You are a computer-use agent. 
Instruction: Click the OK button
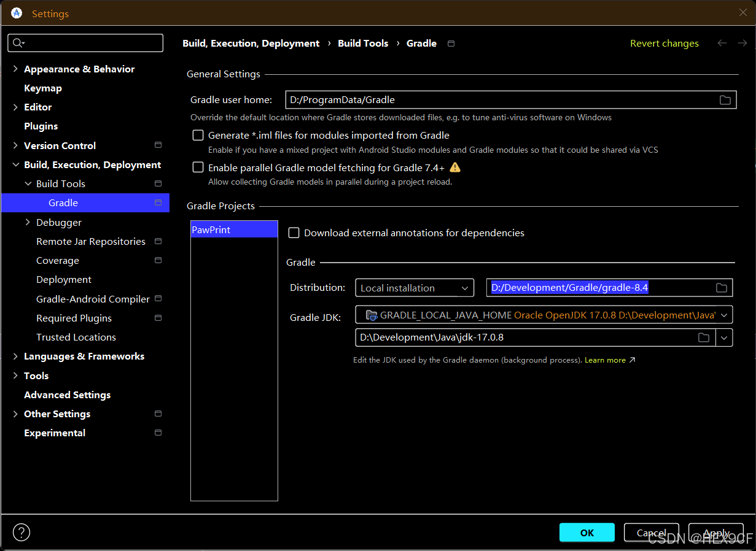point(587,533)
